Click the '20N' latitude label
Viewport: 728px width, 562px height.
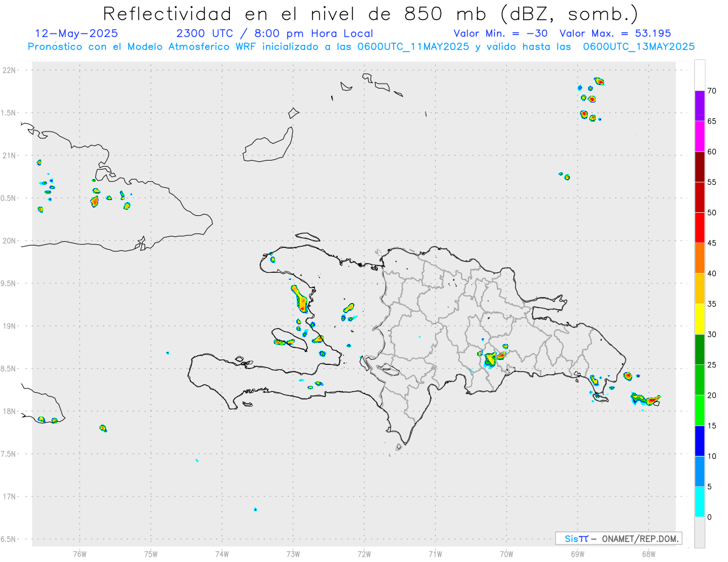[x=10, y=241]
